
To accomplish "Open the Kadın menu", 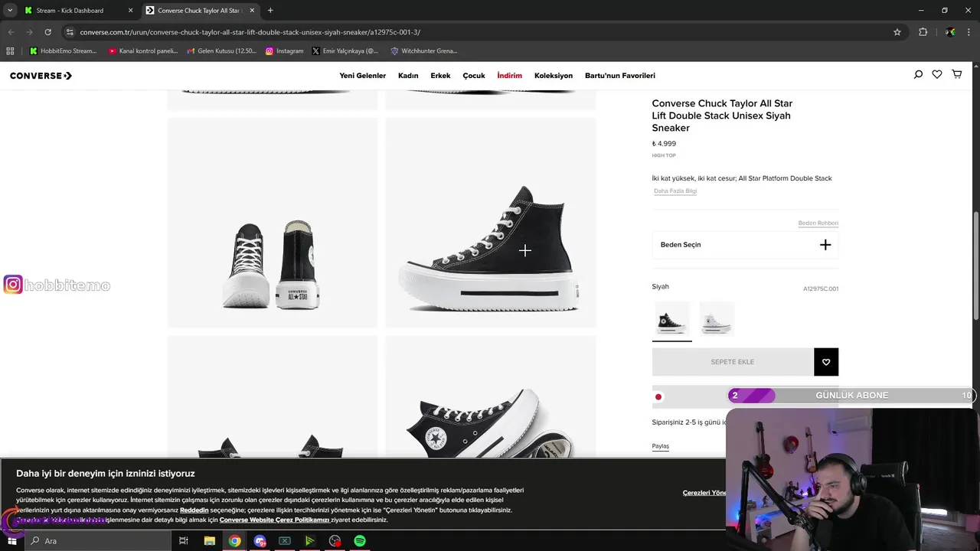I will pyautogui.click(x=408, y=76).
